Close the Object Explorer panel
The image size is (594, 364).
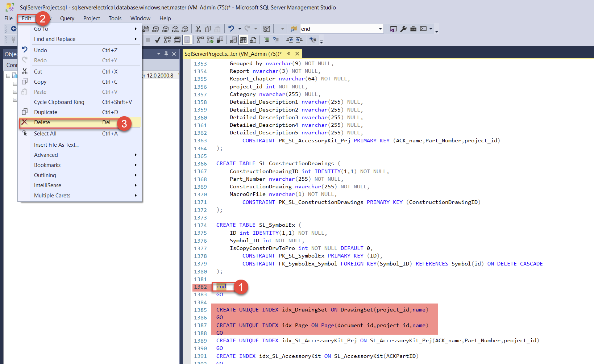coord(174,54)
